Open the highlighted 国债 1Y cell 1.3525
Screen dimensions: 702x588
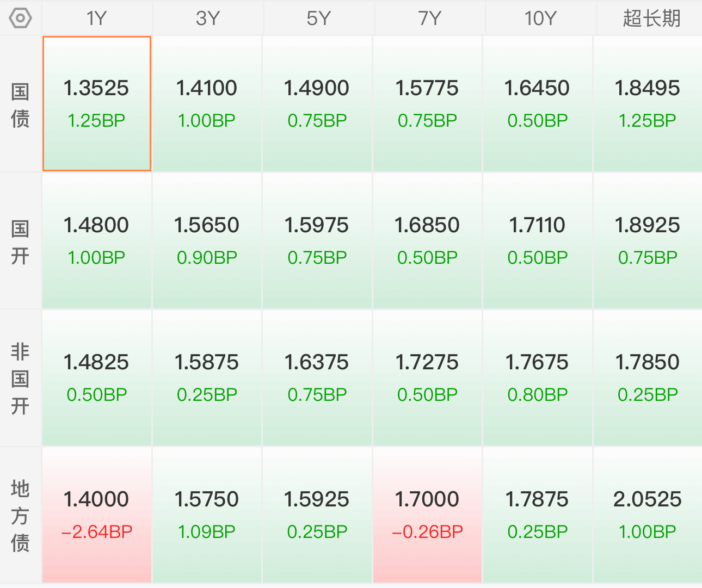97,103
